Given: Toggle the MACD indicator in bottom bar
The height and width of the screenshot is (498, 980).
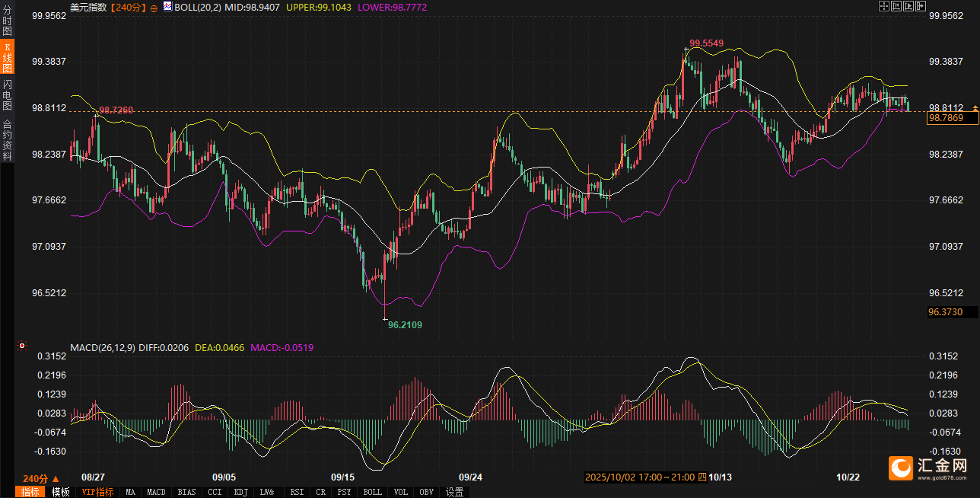Looking at the screenshot, I should pos(156,492).
